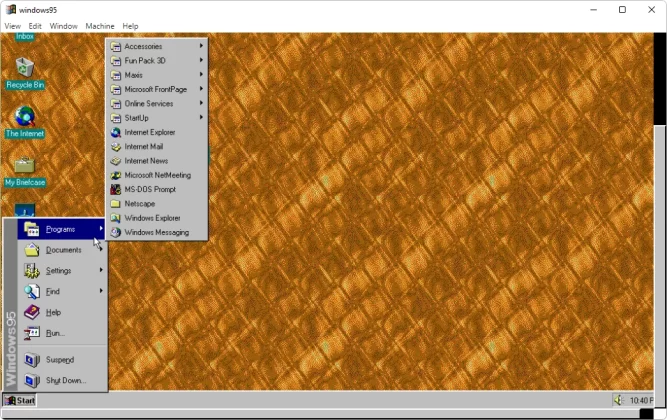Expand the Settings submenu arrow
This screenshot has width=667, height=420.
click(101, 270)
